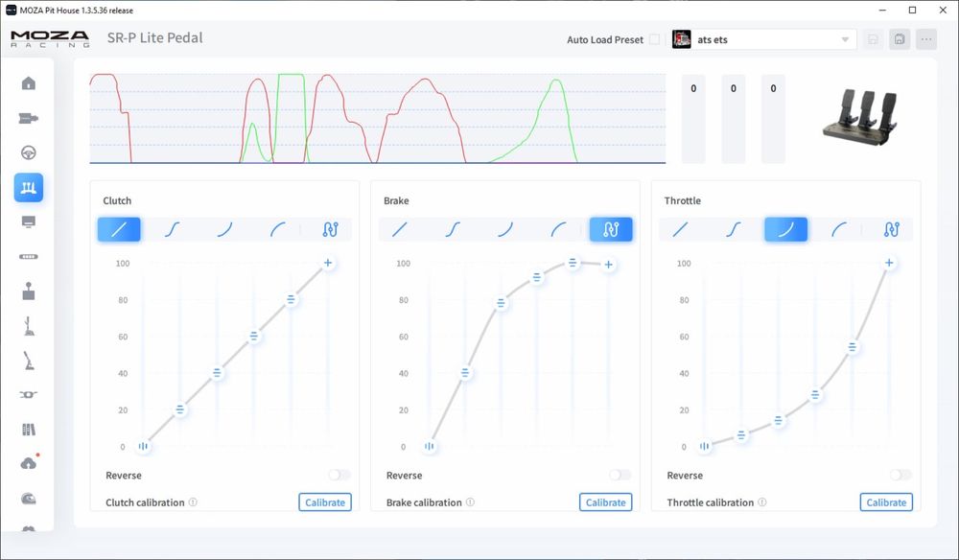Image resolution: width=959 pixels, height=560 pixels.
Task: Click the greyed-out save preset icon
Action: [x=873, y=39]
